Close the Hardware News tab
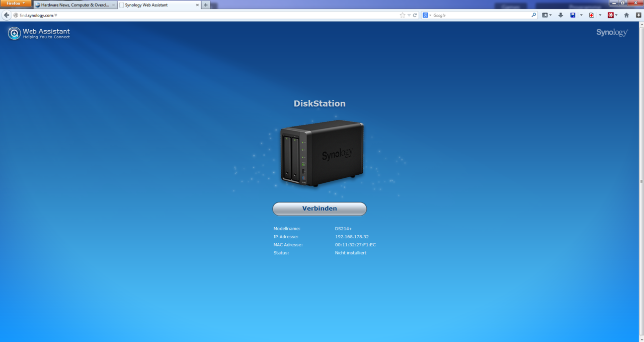This screenshot has width=644, height=342. tap(113, 5)
